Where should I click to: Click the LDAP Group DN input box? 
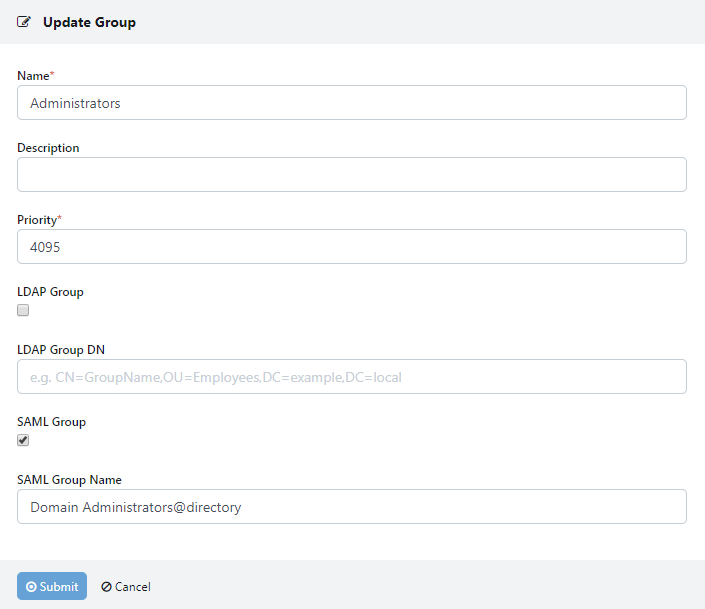(x=352, y=377)
